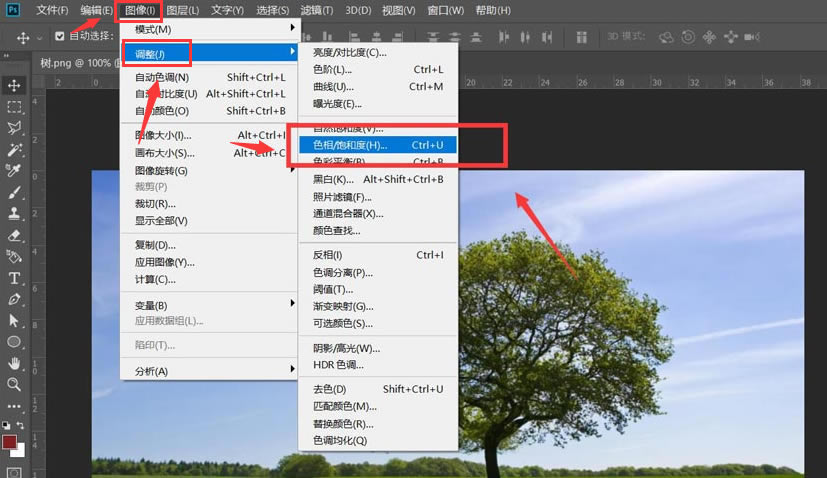Toggle the 自动选择 checkbox
Image resolution: width=827 pixels, height=478 pixels.
60,36
